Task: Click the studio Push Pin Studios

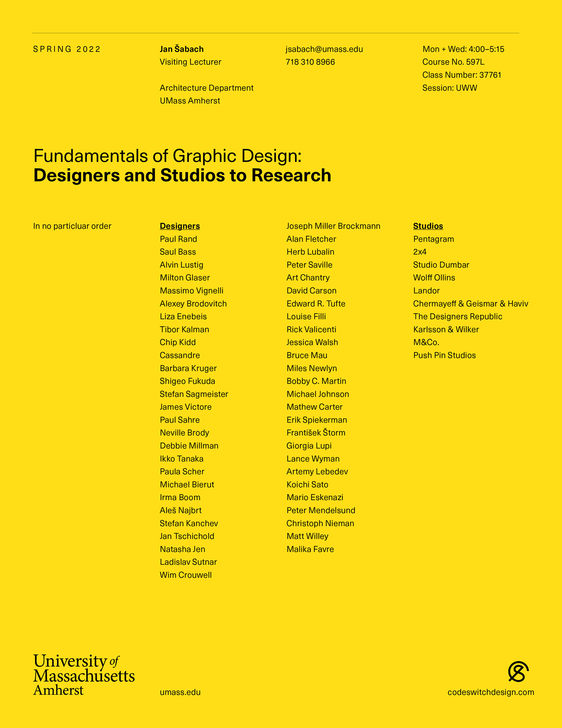Action: pyautogui.click(x=445, y=355)
